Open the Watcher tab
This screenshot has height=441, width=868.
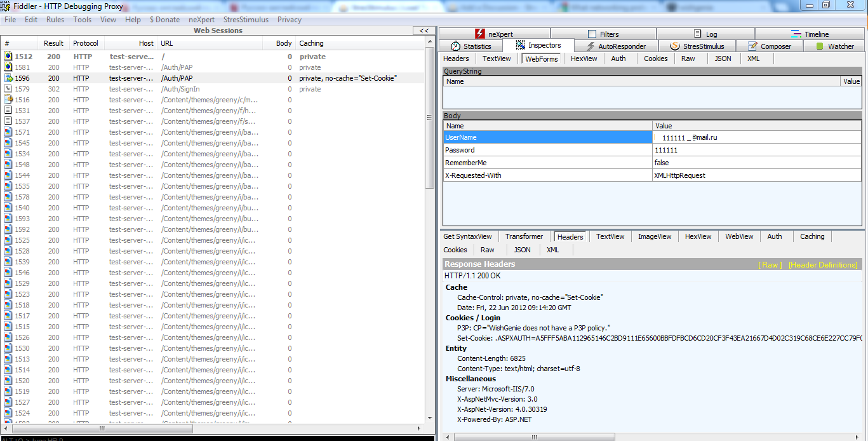[834, 46]
